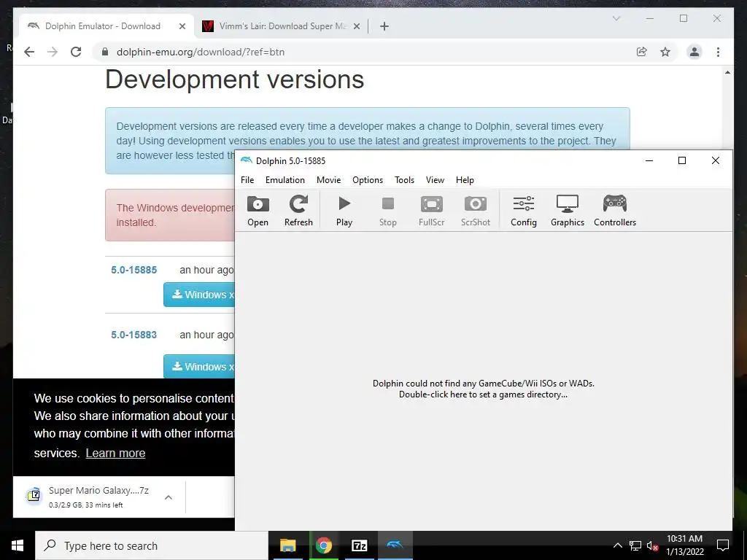Open Dolphin Config settings
Viewport: 747px width, 560px height.
(524, 211)
